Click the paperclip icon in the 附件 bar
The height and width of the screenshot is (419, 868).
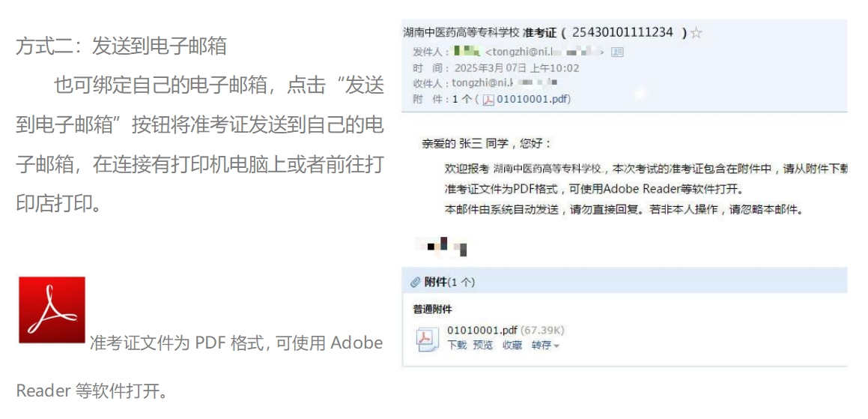(416, 282)
